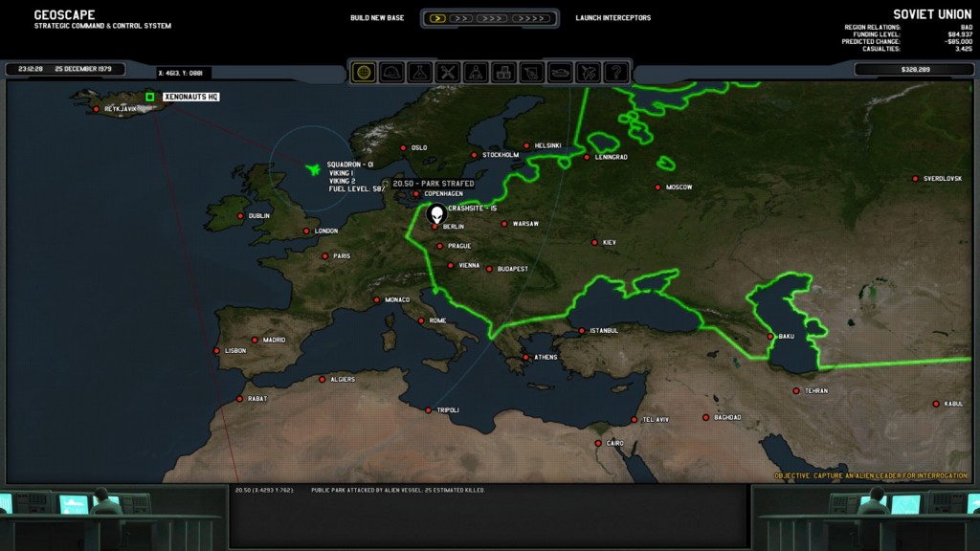The width and height of the screenshot is (980, 551).
Task: Click the Build New Base button
Action: (x=377, y=18)
